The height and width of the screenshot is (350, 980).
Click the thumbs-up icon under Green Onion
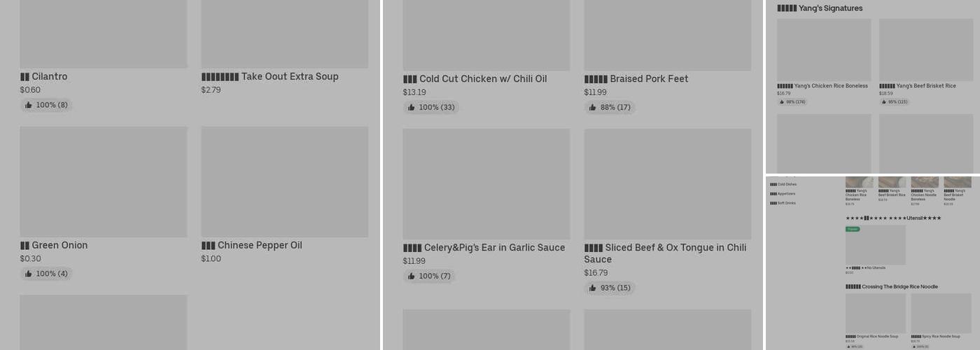(29, 274)
